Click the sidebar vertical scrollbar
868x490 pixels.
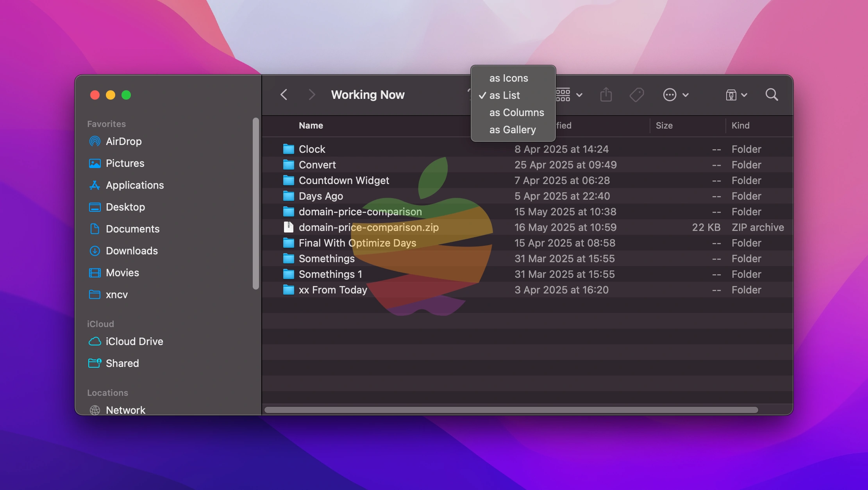point(256,204)
